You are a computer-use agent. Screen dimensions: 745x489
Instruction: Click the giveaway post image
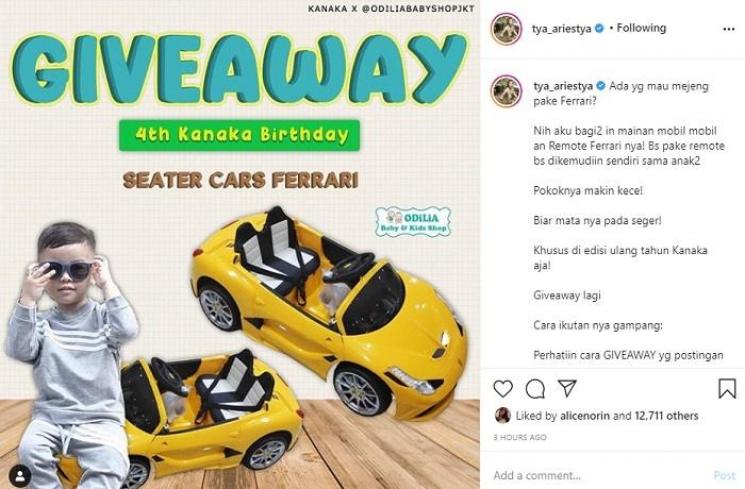click(239, 244)
